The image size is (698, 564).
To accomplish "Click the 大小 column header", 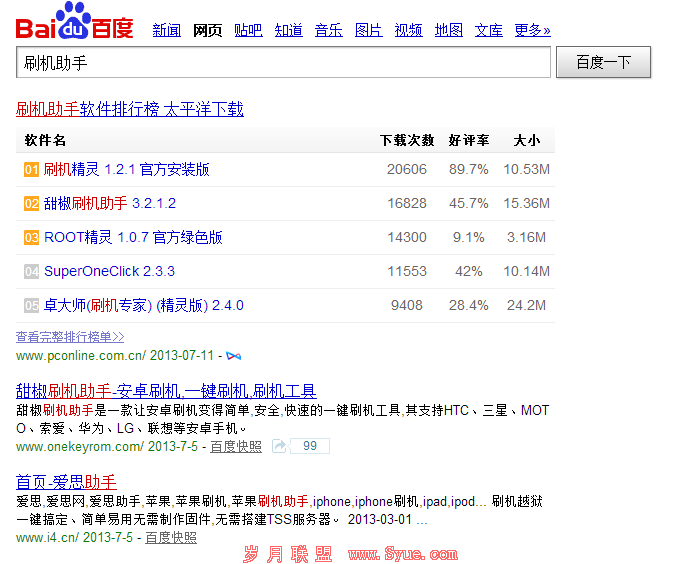I will tap(527, 141).
